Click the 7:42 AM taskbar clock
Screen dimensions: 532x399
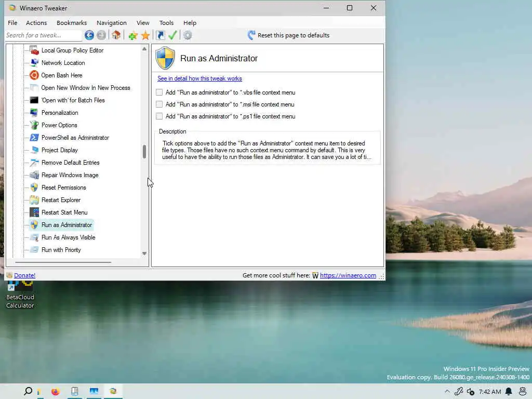[x=489, y=392]
